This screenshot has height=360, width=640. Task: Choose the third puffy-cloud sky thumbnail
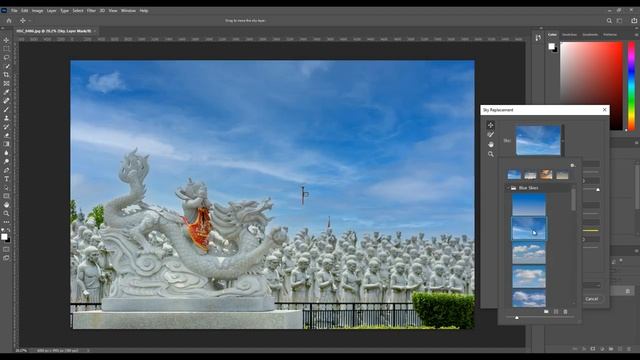coord(529,253)
